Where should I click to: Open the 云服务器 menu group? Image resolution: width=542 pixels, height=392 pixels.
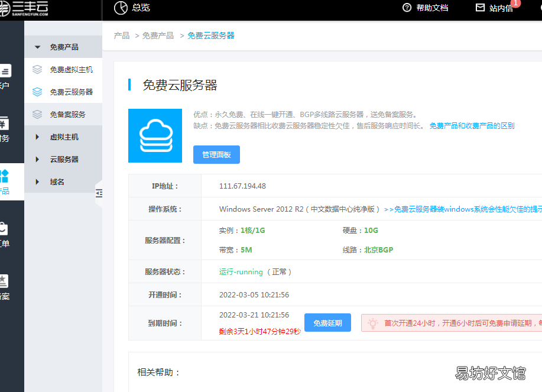(63, 160)
